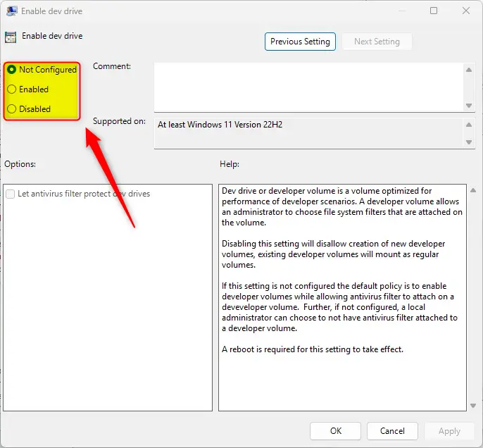Click the Help pane scroll down arrow
The width and height of the screenshot is (483, 448).
(473, 406)
